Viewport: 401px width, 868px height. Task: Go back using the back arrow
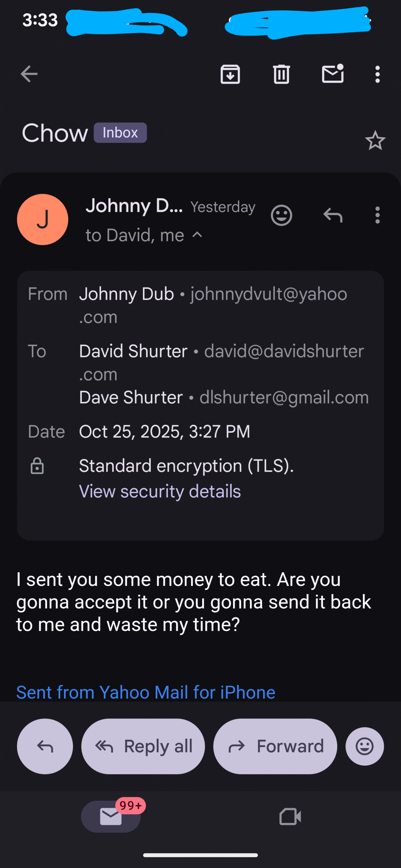29,74
